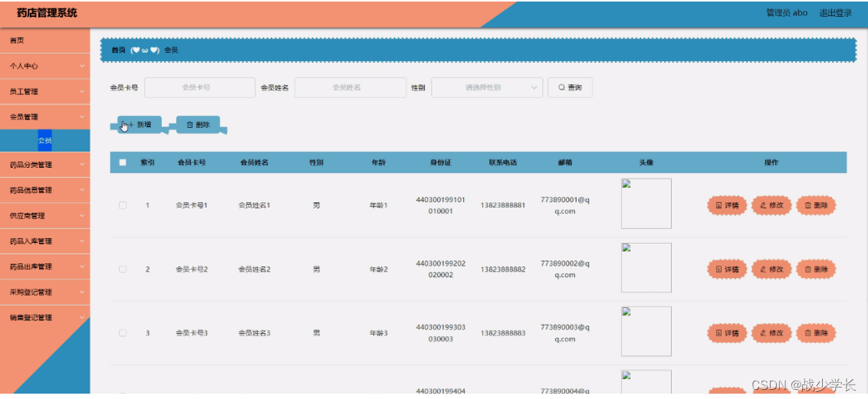
Task: Click ID number 440300199101010001
Action: pos(441,205)
